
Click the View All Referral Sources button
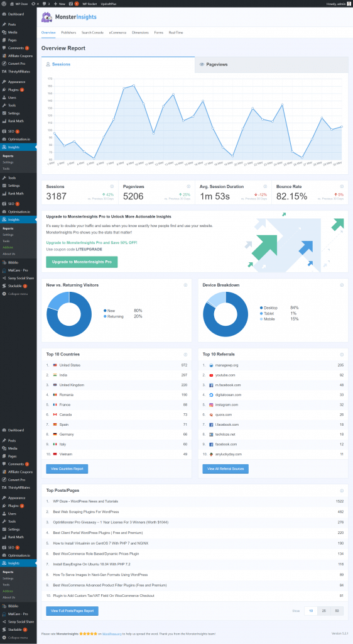[x=225, y=469]
